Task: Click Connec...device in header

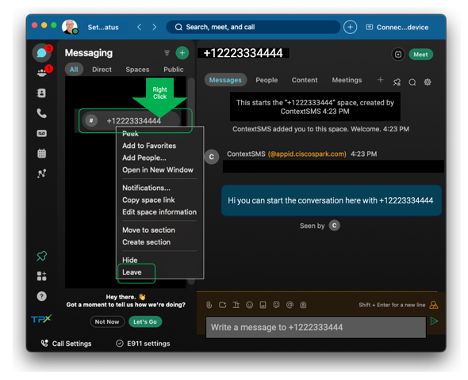Action: tap(397, 27)
